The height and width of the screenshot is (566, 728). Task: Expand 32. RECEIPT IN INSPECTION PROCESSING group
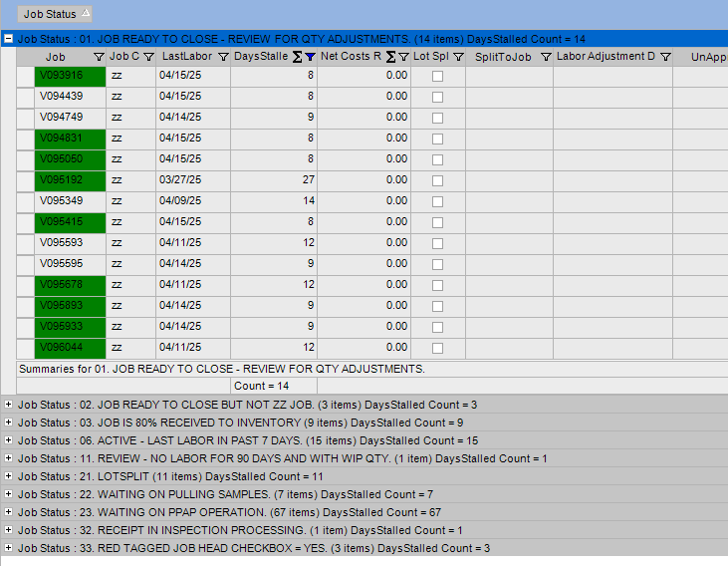tap(8, 530)
